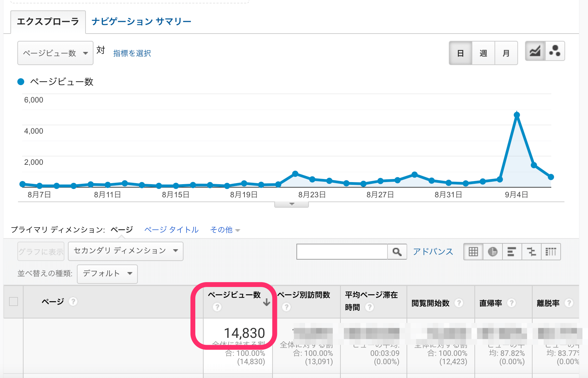This screenshot has height=378, width=588.
Task: Open the performance bar view
Action: point(512,252)
